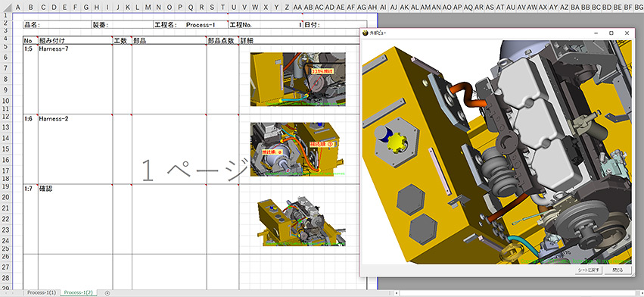Select column AH header
Viewport: 644px width, 297px height.
point(372,7)
